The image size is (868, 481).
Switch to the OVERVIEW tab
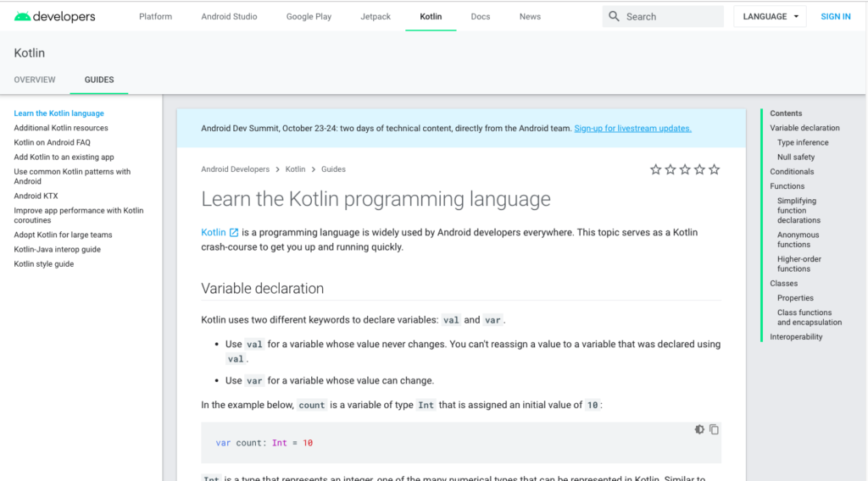pyautogui.click(x=35, y=80)
